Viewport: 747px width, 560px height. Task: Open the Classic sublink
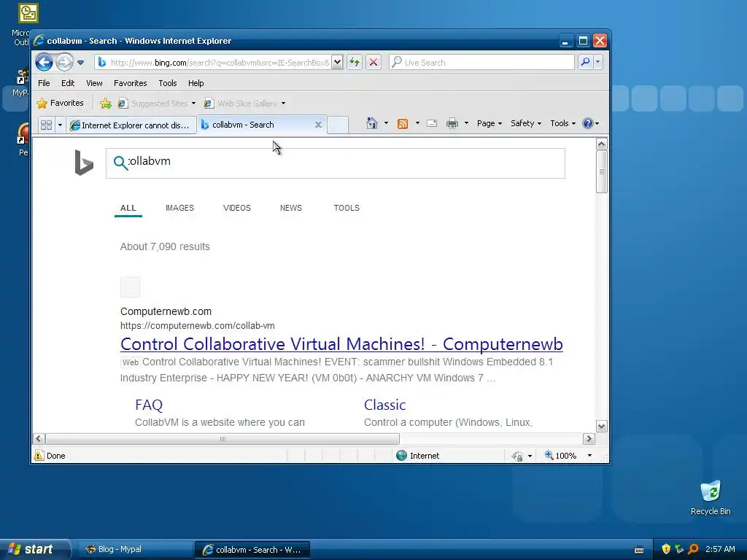385,405
